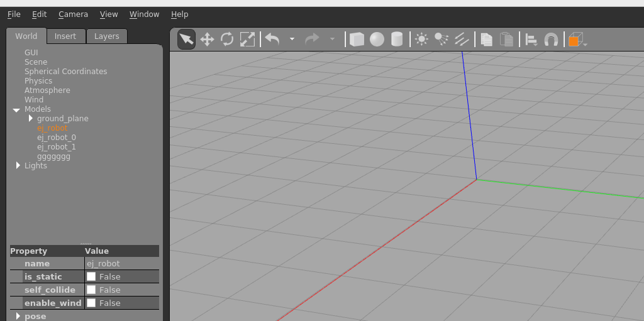The width and height of the screenshot is (644, 321).
Task: Click the redo arrow icon
Action: coord(312,40)
